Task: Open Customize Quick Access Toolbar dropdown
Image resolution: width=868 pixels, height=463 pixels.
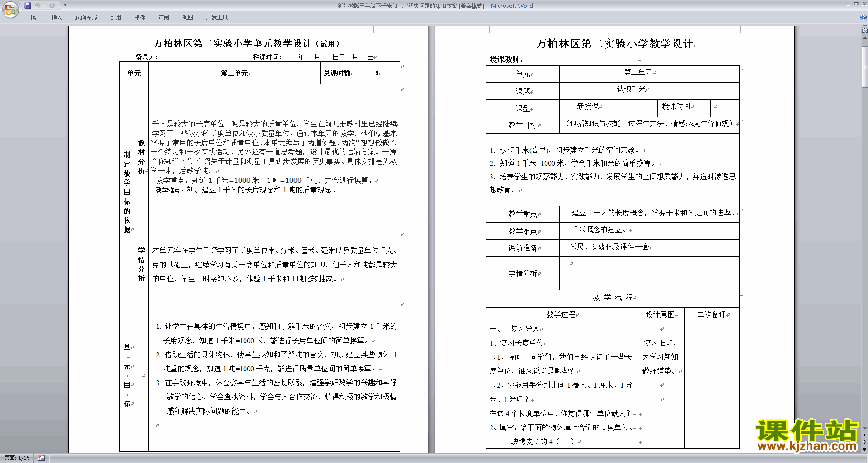Action: click(65, 5)
